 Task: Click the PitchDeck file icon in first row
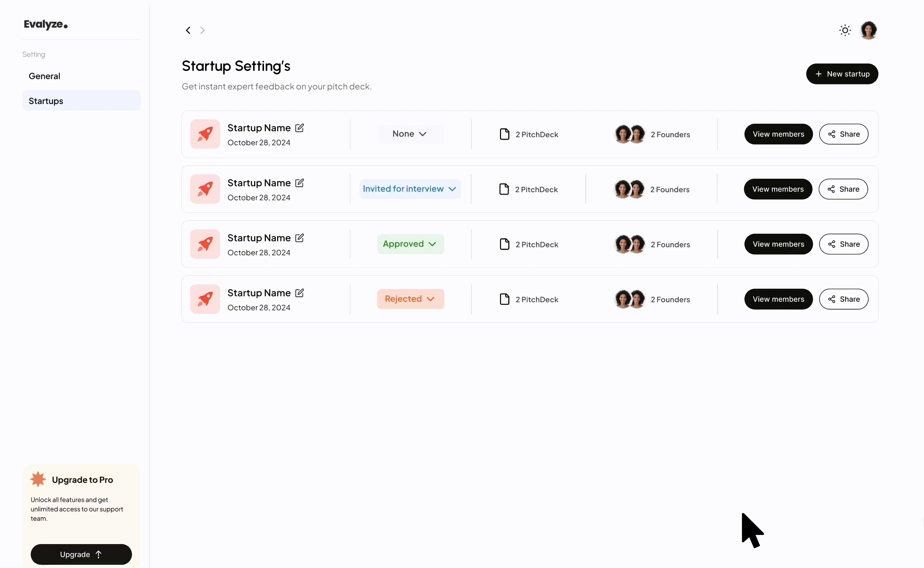click(504, 134)
